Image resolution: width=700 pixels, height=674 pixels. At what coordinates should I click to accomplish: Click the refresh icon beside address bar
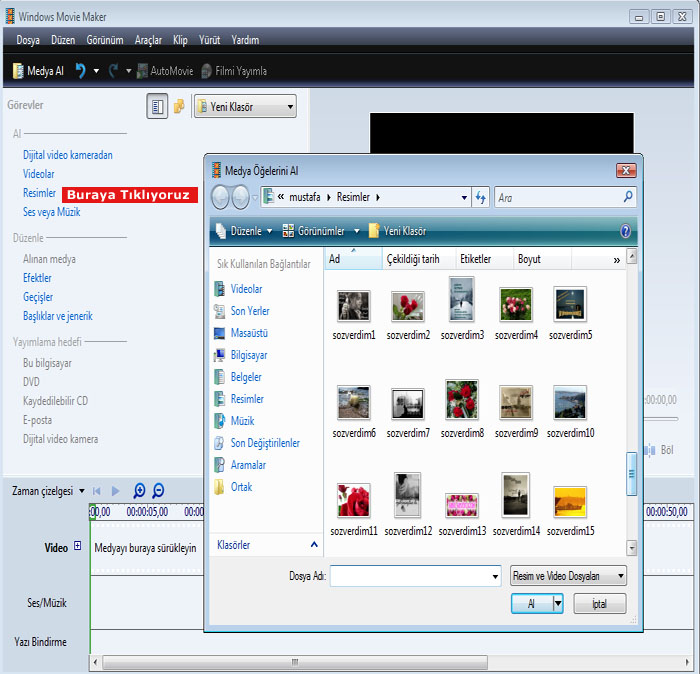pyautogui.click(x=481, y=198)
